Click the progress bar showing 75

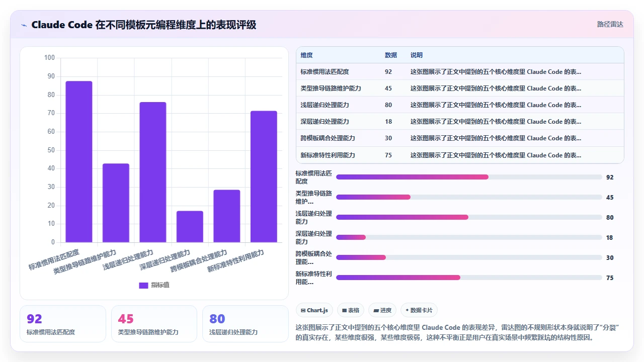469,278
